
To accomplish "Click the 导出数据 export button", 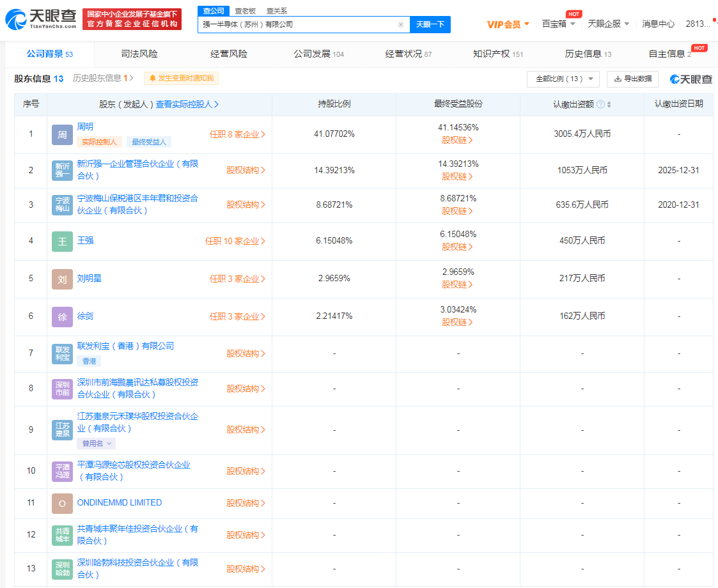I will click(x=632, y=79).
